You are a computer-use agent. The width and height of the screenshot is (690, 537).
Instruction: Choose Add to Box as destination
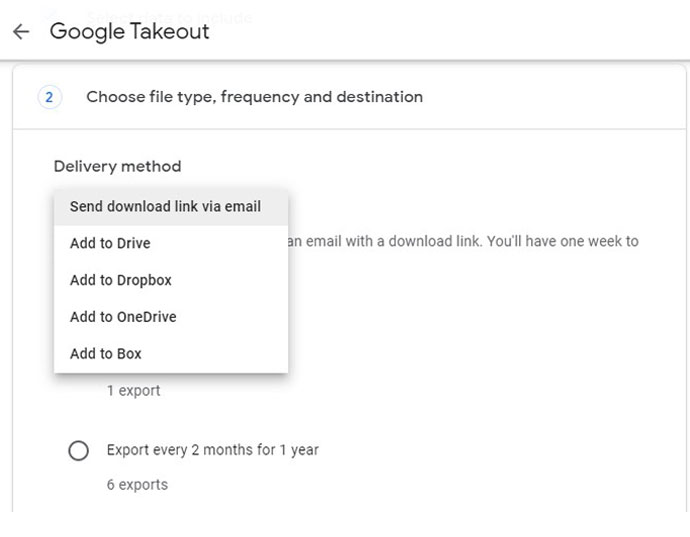point(106,354)
